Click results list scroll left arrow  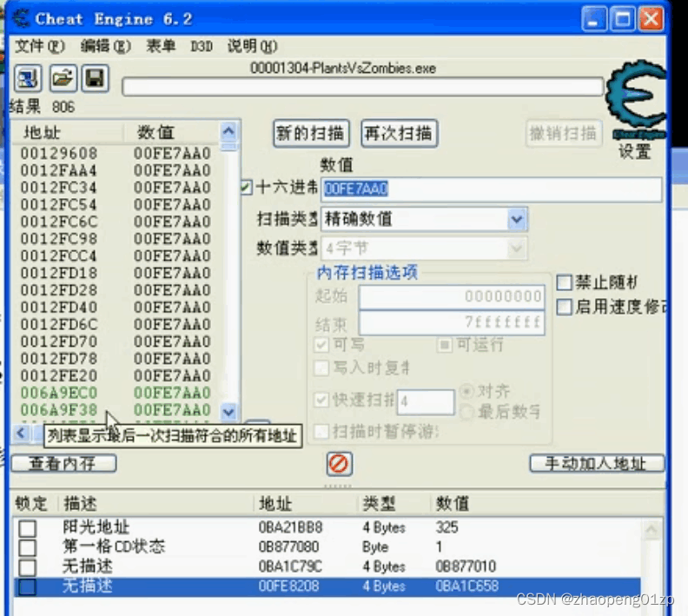tap(21, 434)
